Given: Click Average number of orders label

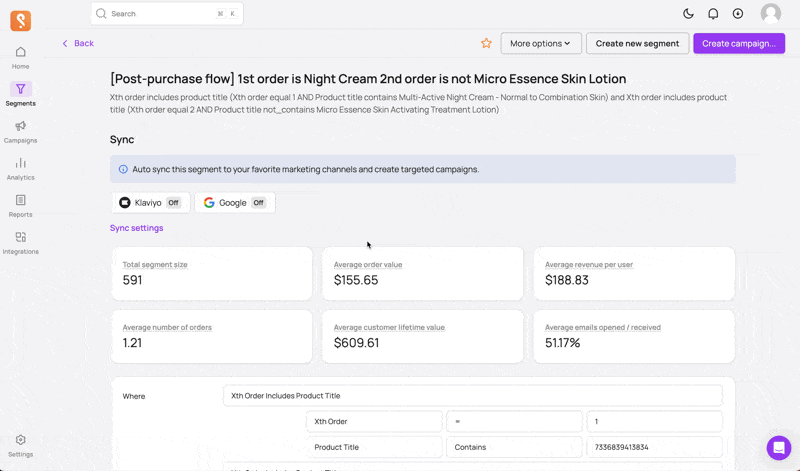Looking at the screenshot, I should (167, 327).
